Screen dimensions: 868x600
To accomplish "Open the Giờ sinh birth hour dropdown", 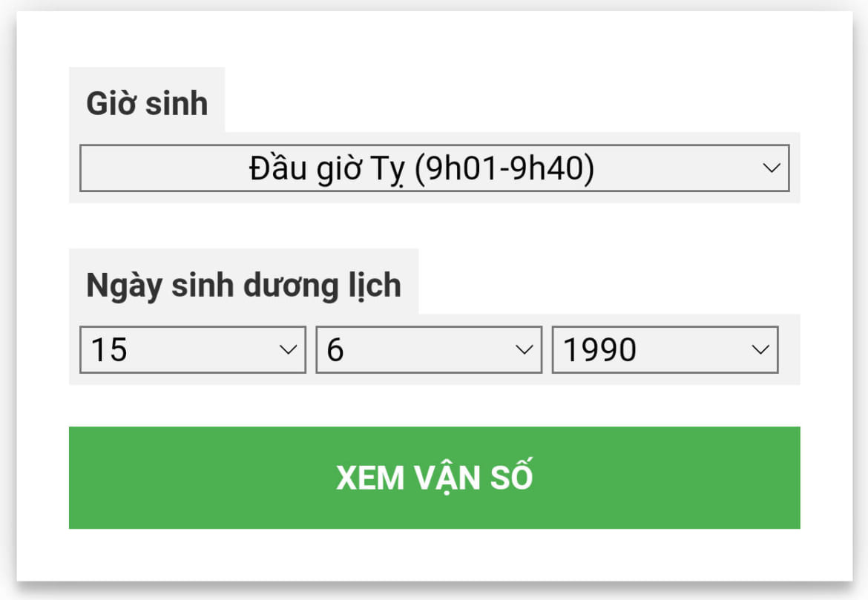I will pyautogui.click(x=434, y=168).
